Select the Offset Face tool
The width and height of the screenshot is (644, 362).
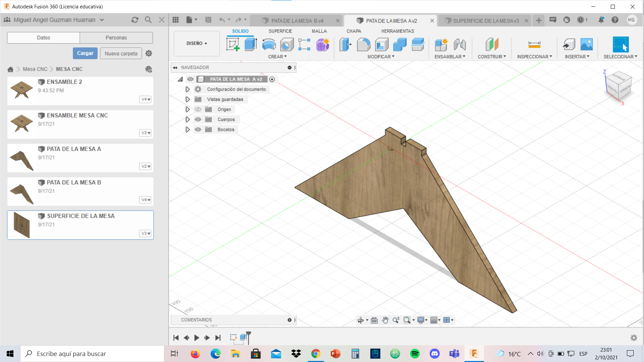click(x=418, y=44)
